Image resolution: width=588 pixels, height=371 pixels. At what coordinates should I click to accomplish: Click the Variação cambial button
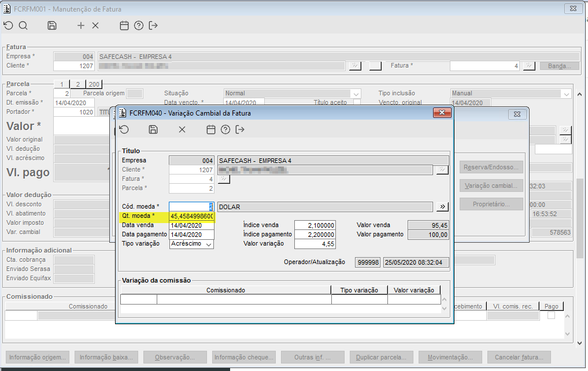click(x=491, y=185)
